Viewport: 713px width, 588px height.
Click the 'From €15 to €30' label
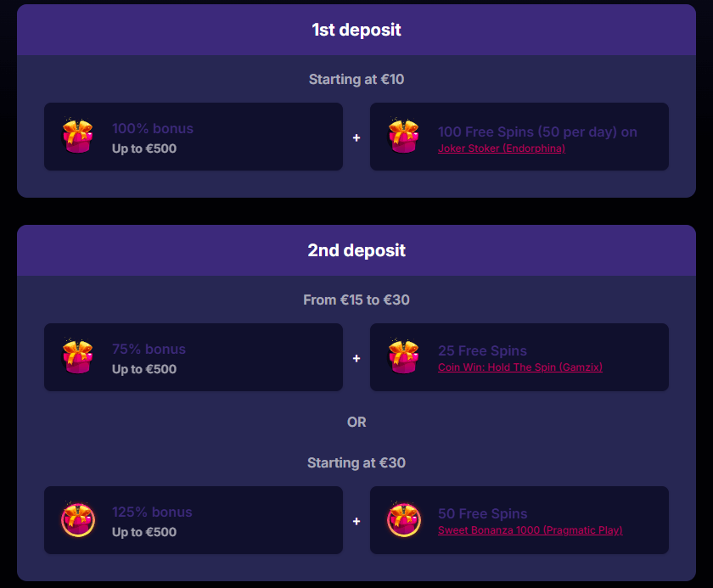point(356,300)
